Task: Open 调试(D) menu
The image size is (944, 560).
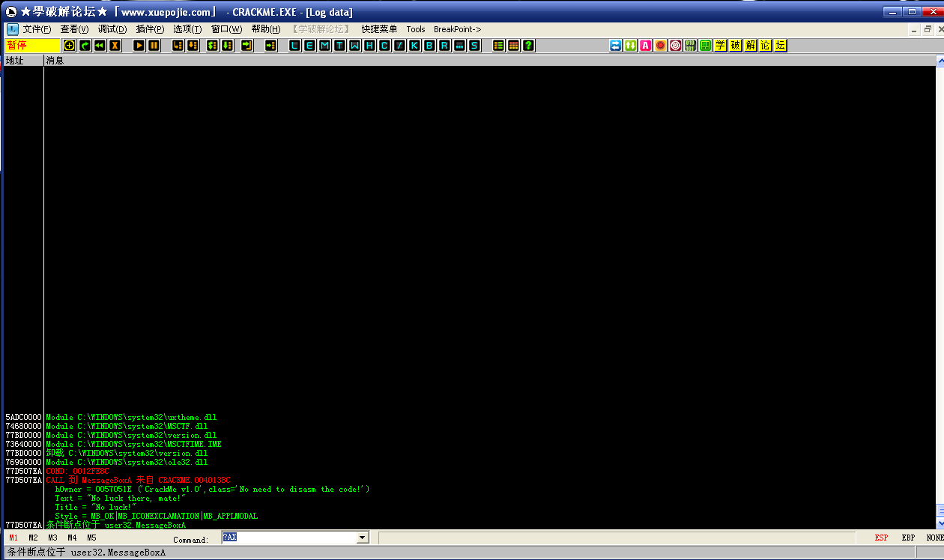Action: 112,29
